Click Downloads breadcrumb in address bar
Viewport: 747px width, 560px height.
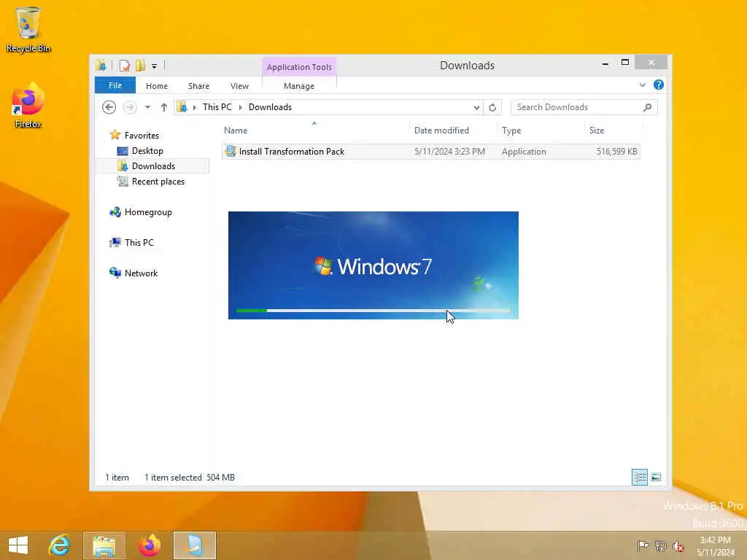pyautogui.click(x=270, y=107)
